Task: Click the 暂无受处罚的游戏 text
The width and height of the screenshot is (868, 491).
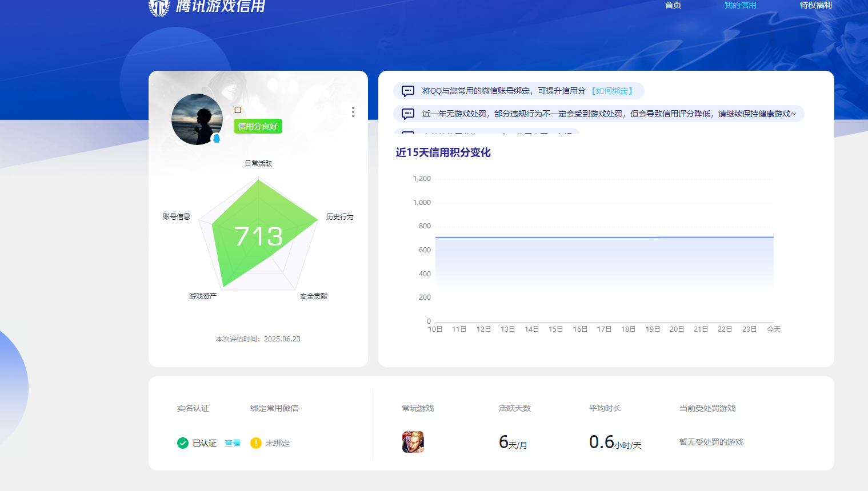Action: point(711,442)
